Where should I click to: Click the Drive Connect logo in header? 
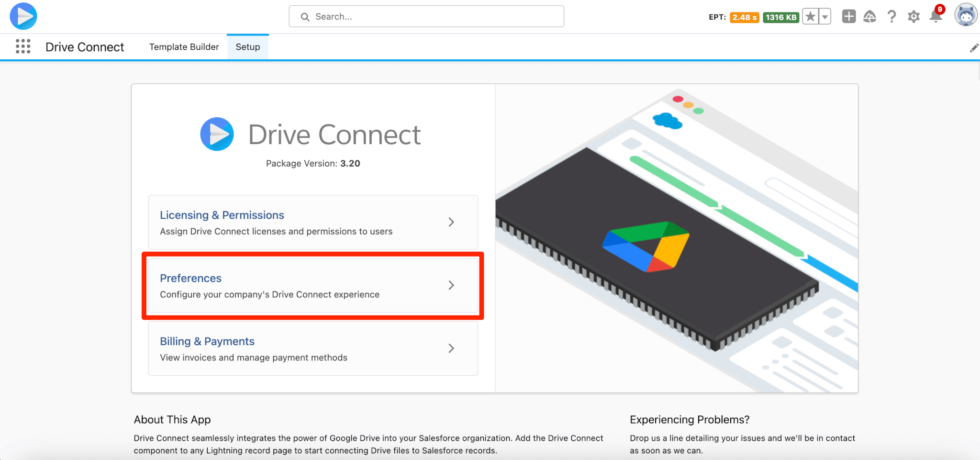coord(23,16)
